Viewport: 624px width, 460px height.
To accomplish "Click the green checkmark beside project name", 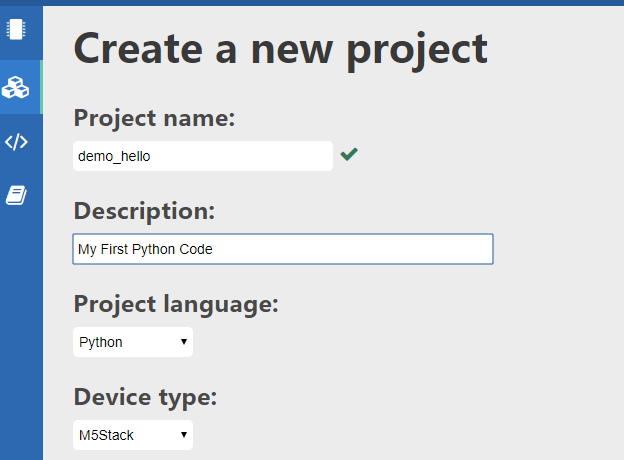I will (349, 154).
